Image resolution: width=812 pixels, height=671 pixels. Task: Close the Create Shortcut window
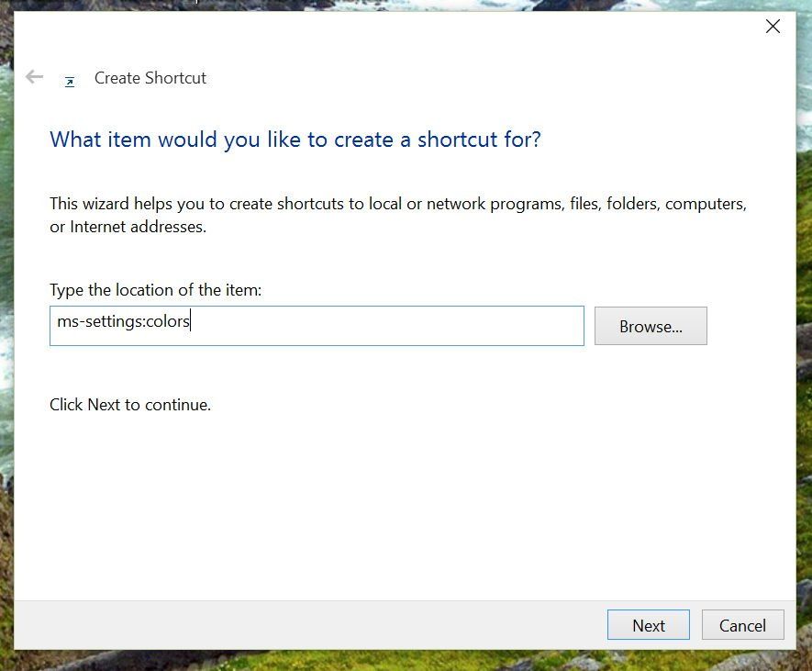[x=773, y=26]
